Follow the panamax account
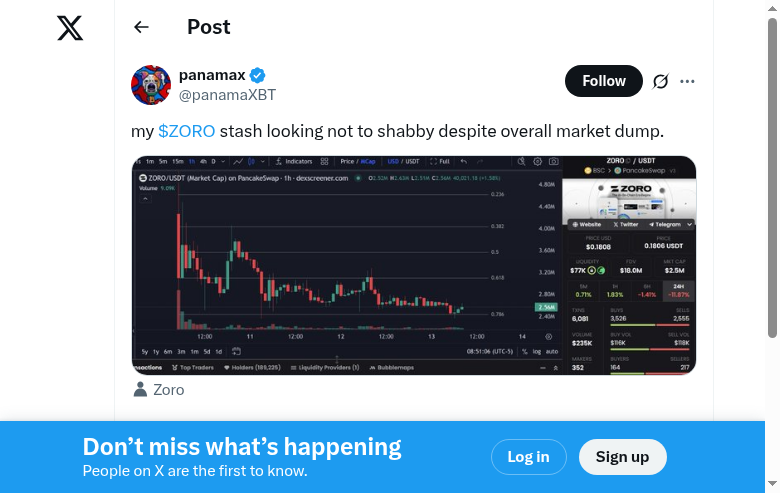This screenshot has height=493, width=780. coord(603,81)
